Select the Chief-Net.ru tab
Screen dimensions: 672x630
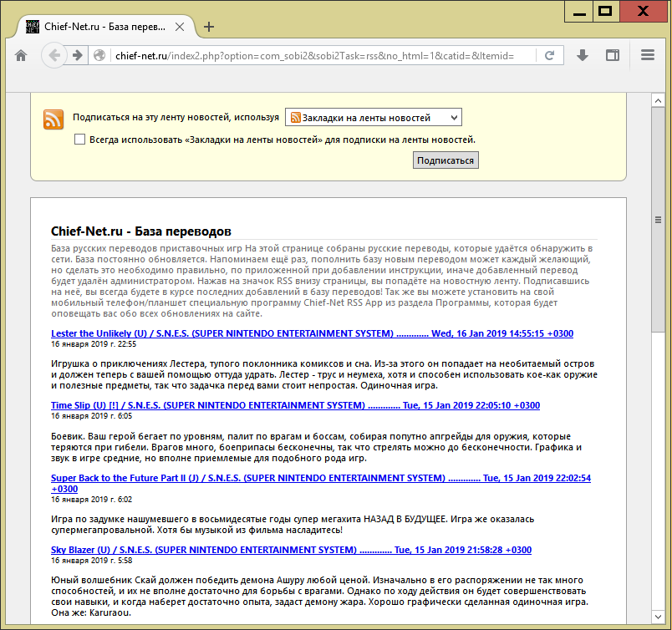click(x=105, y=27)
